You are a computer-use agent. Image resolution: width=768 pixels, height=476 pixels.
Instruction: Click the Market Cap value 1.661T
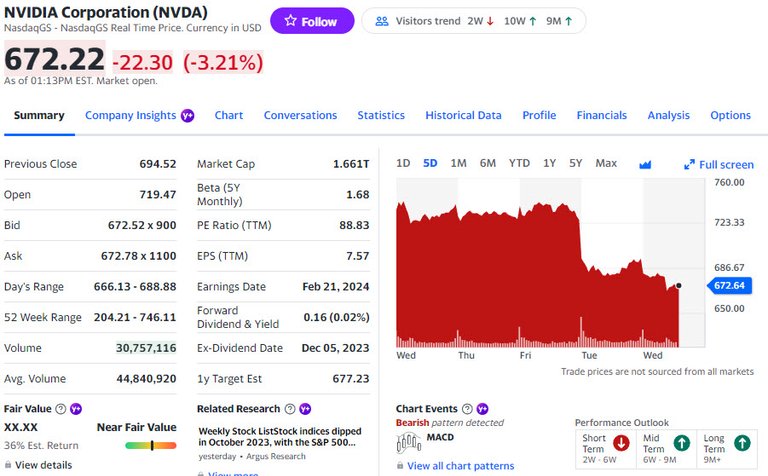click(351, 164)
